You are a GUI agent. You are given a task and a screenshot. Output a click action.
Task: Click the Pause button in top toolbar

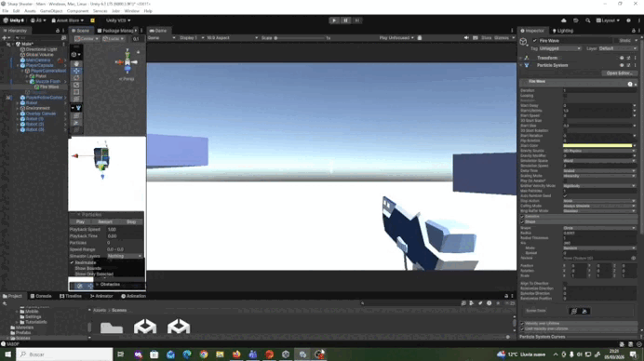pyautogui.click(x=345, y=20)
